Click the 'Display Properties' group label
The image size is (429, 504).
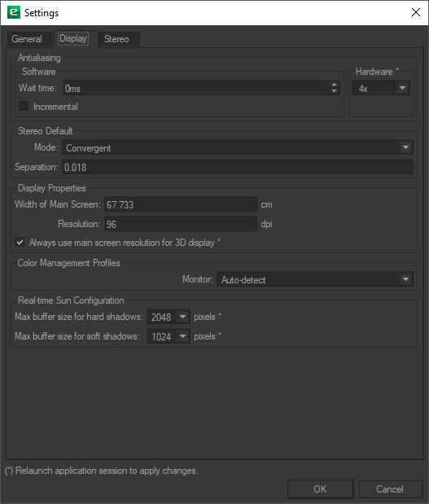tap(52, 188)
